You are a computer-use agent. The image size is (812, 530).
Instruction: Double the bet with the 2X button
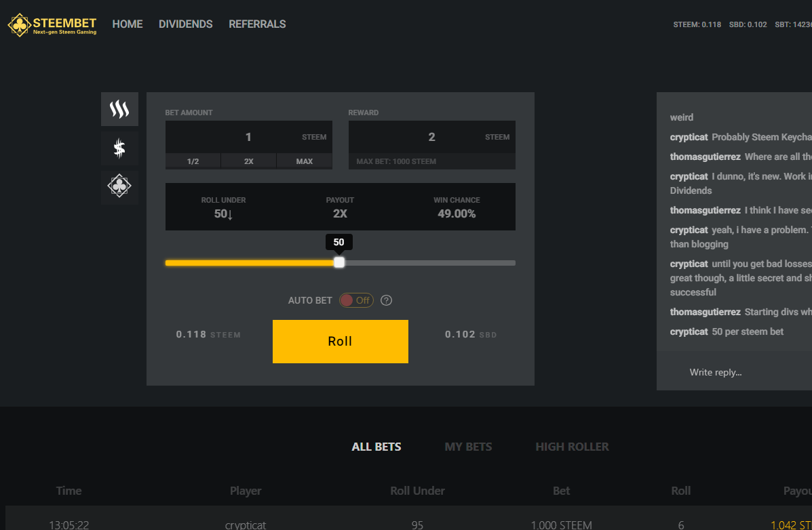(248, 161)
